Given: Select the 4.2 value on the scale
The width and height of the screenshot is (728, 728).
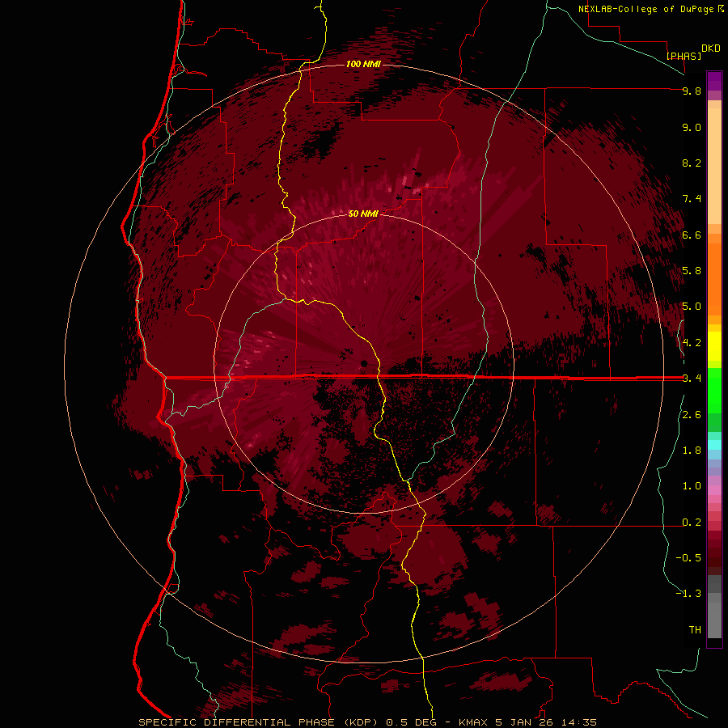Looking at the screenshot, I should (x=692, y=343).
